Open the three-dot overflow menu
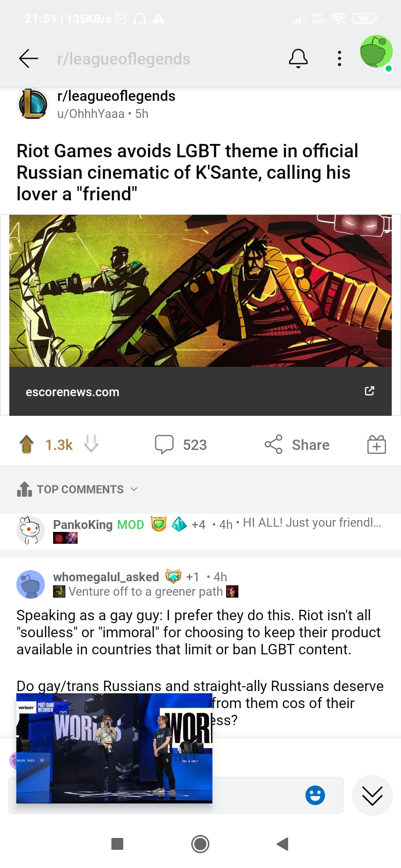 pos(339,59)
